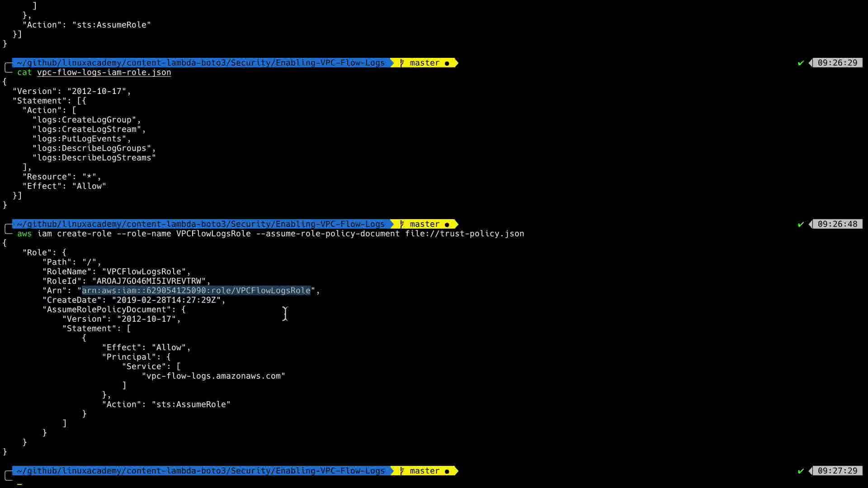Click git branch icon in middle prompt

pyautogui.click(x=401, y=224)
